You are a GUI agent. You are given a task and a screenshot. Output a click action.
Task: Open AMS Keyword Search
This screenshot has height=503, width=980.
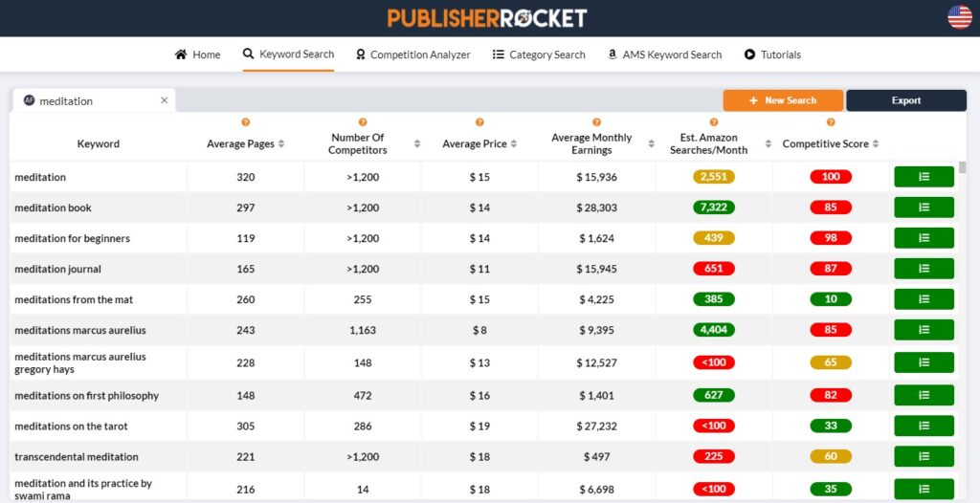tap(664, 55)
